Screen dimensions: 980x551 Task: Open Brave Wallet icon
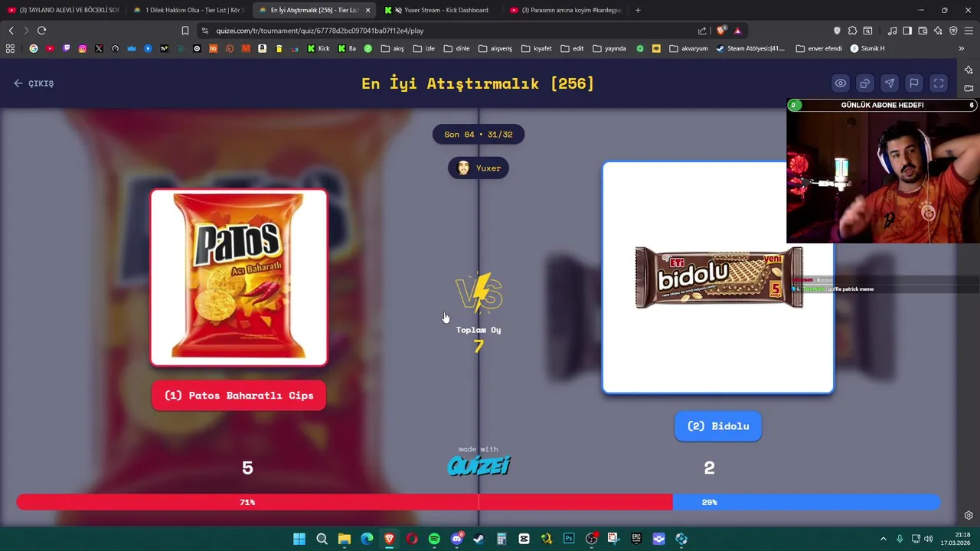(923, 31)
